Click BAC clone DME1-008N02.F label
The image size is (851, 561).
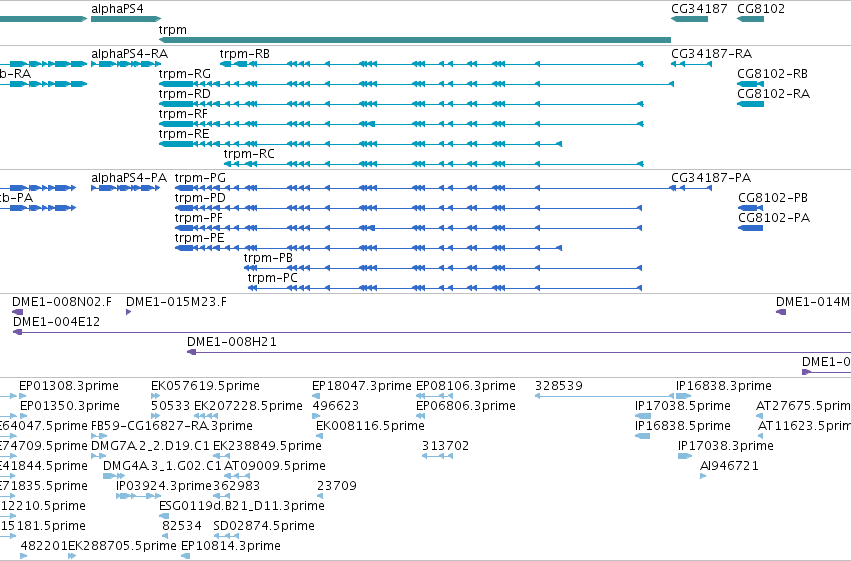[62, 302]
